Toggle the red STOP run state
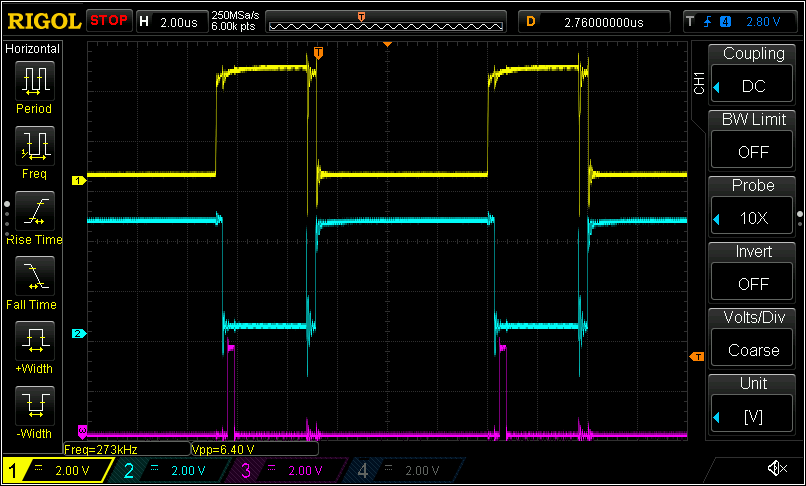The image size is (806, 486). pyautogui.click(x=108, y=20)
